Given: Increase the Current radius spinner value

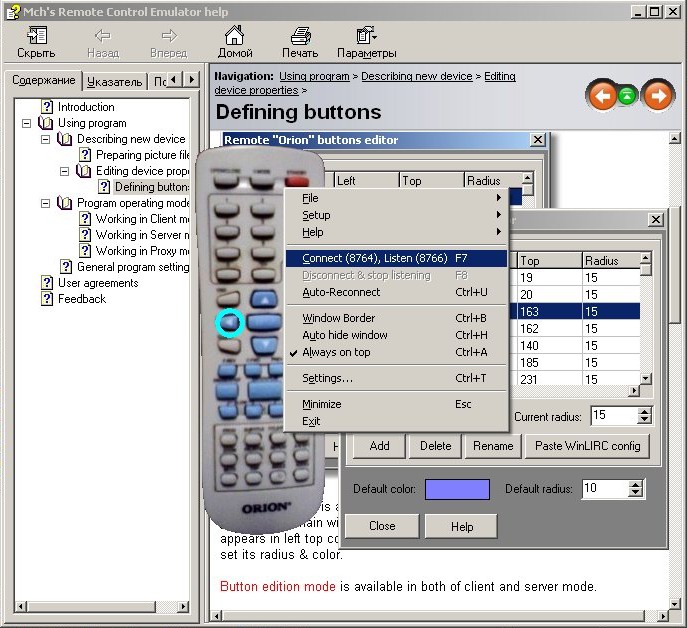Looking at the screenshot, I should coord(644,411).
